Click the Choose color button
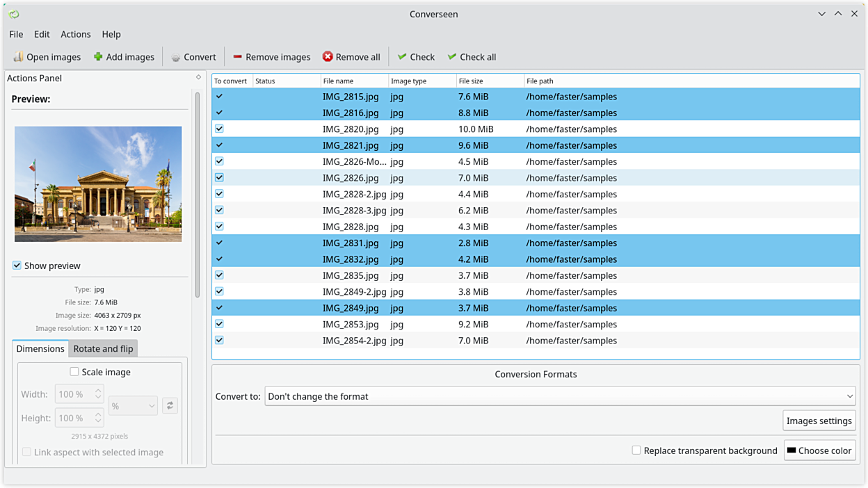This screenshot has width=868, height=488. click(x=819, y=450)
